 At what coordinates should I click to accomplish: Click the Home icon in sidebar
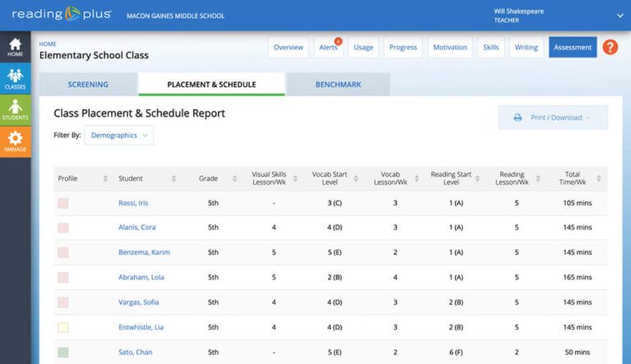(x=15, y=48)
